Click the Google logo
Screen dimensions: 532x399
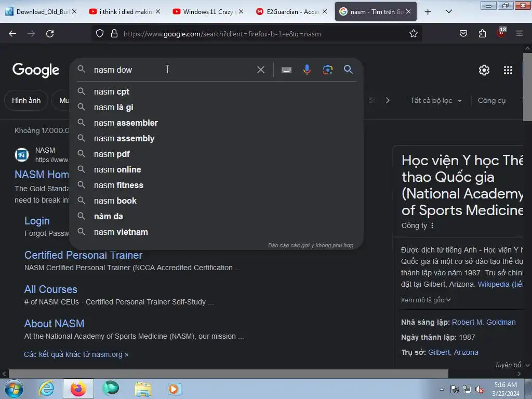tap(36, 70)
